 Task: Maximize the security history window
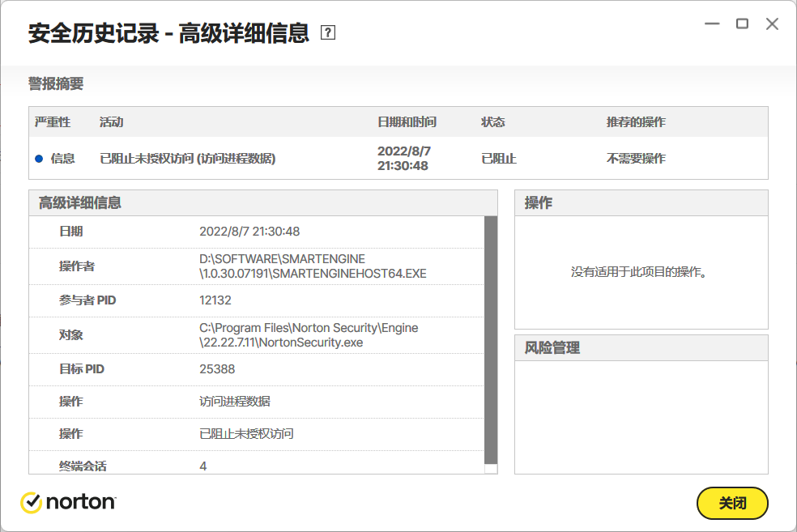pos(742,23)
